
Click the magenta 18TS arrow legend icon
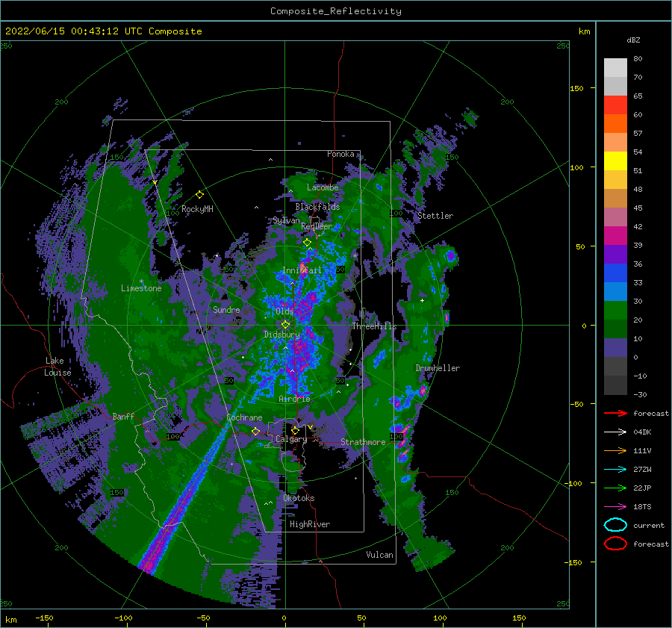point(615,506)
